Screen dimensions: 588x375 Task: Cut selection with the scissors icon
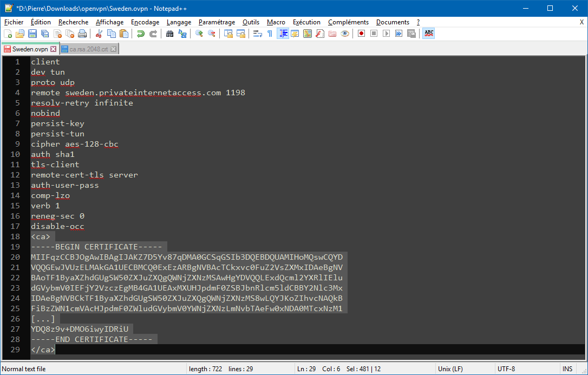(x=99, y=34)
